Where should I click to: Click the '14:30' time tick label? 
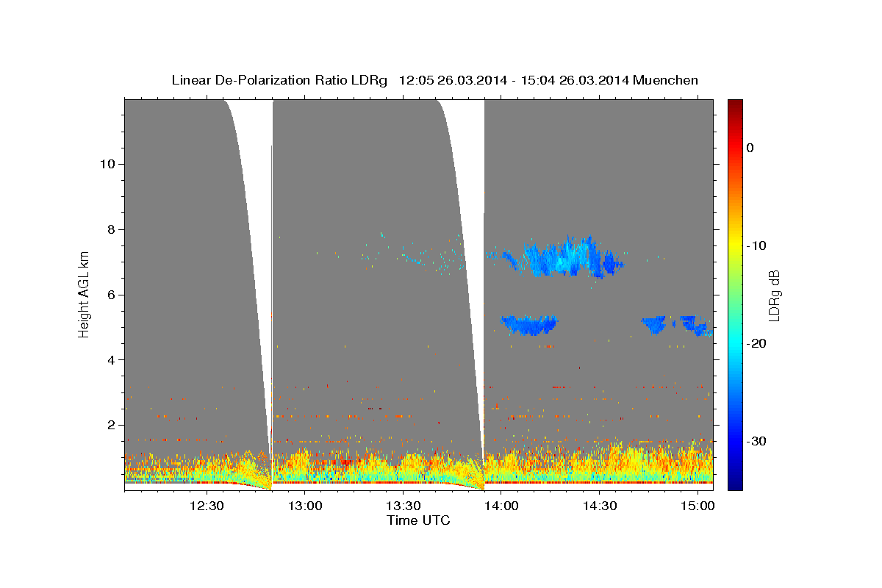pyautogui.click(x=599, y=506)
